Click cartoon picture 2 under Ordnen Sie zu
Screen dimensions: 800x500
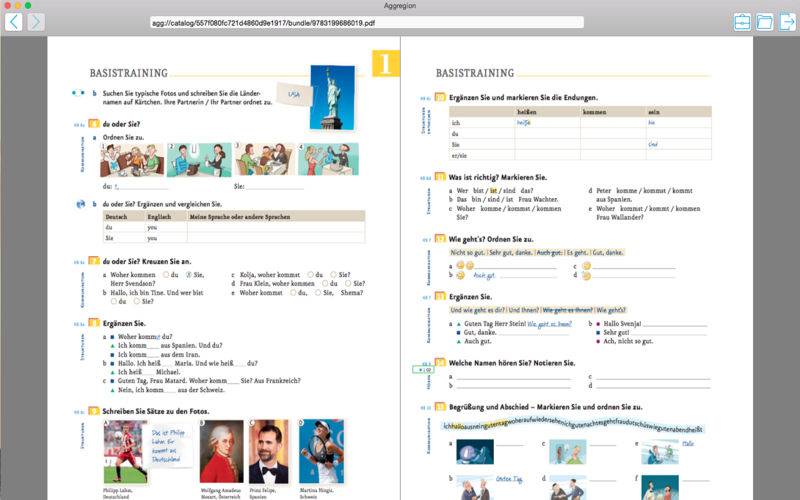tap(198, 160)
